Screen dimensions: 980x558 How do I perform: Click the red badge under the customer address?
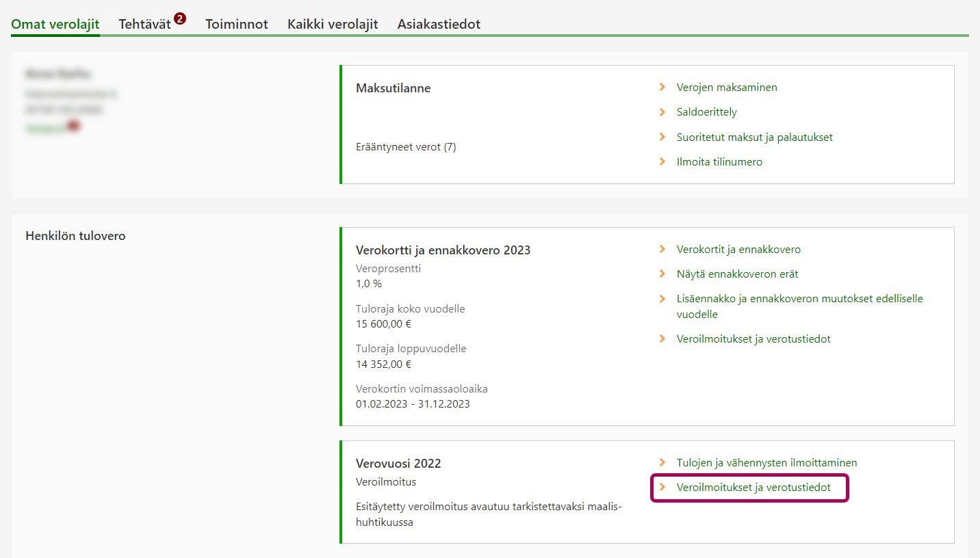point(74,126)
